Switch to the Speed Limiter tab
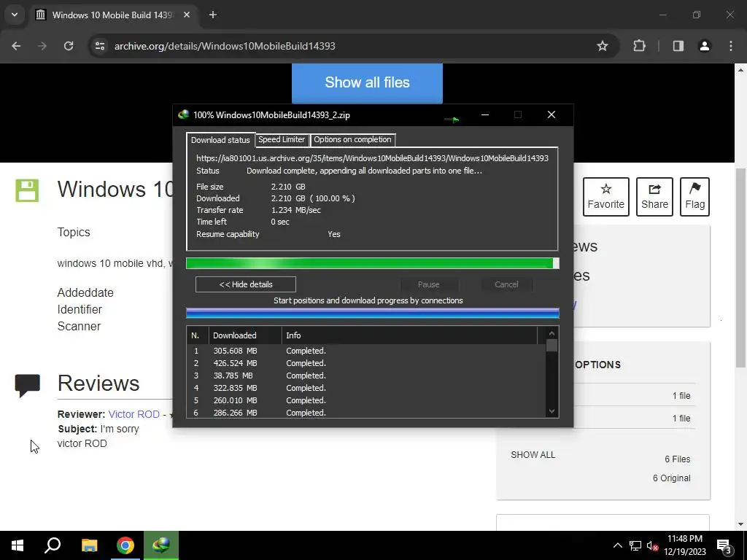The width and height of the screenshot is (747, 560). pos(282,139)
